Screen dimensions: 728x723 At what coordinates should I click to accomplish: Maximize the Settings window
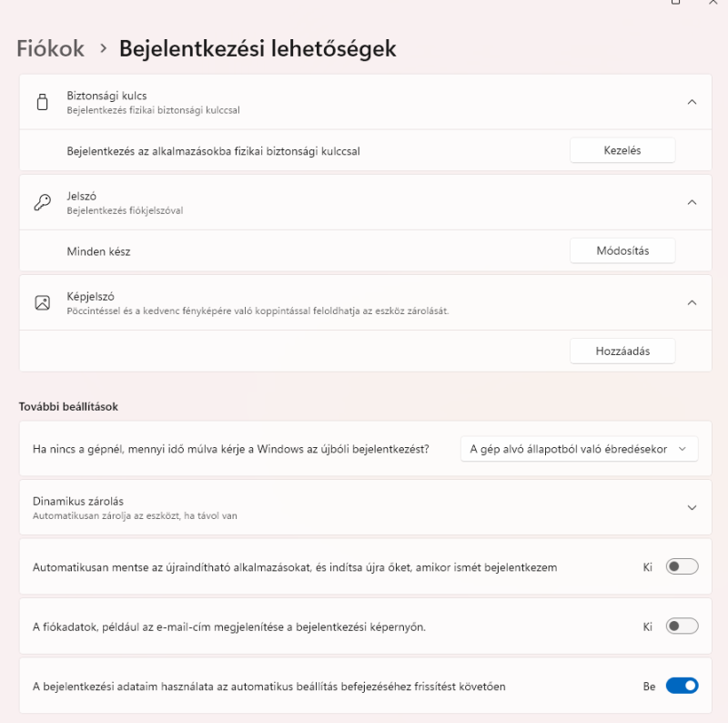pos(675,2)
